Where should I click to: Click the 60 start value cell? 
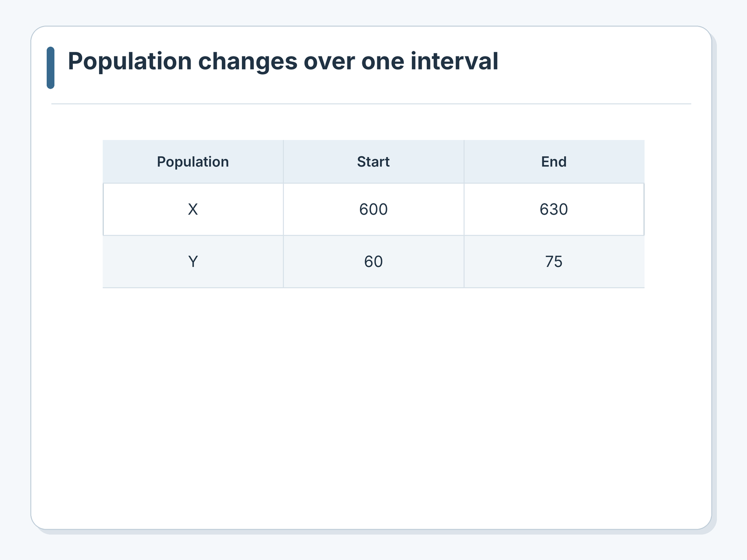pos(373,261)
